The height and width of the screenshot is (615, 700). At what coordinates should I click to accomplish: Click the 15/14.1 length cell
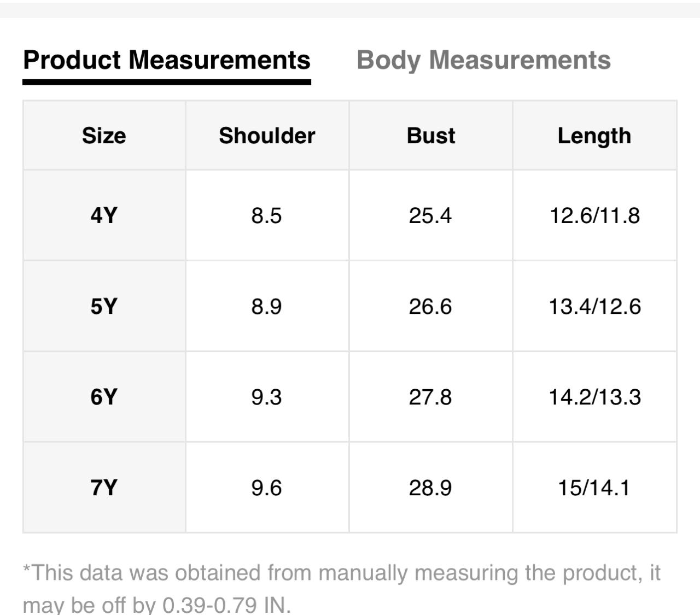pyautogui.click(x=594, y=487)
